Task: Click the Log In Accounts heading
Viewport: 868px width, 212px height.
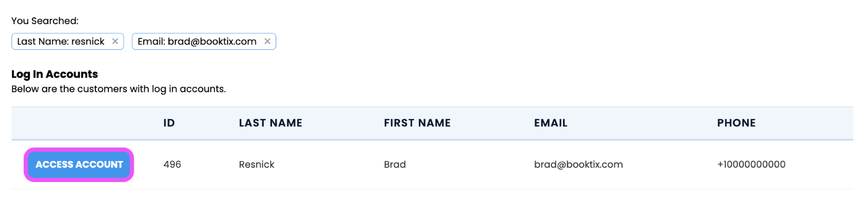Action: 55,75
